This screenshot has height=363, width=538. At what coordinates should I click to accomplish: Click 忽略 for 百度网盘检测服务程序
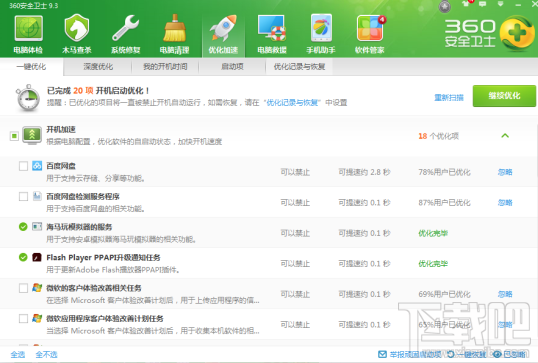(505, 202)
